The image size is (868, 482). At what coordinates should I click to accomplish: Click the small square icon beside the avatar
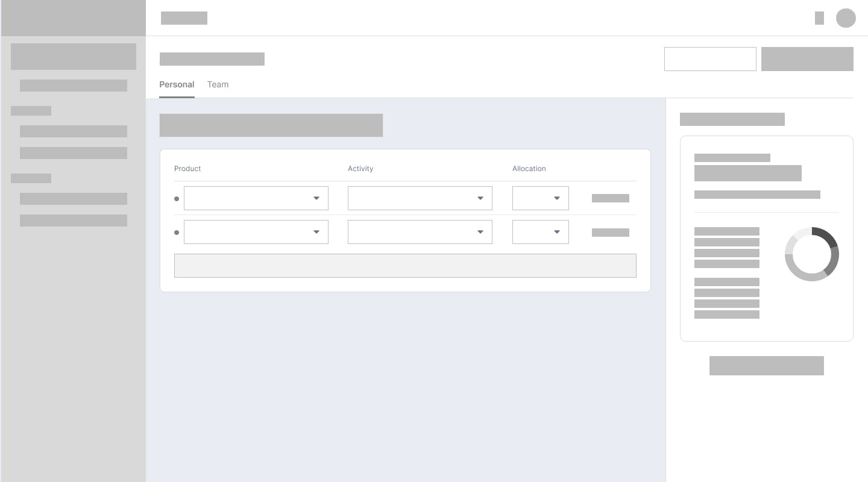[x=819, y=18]
